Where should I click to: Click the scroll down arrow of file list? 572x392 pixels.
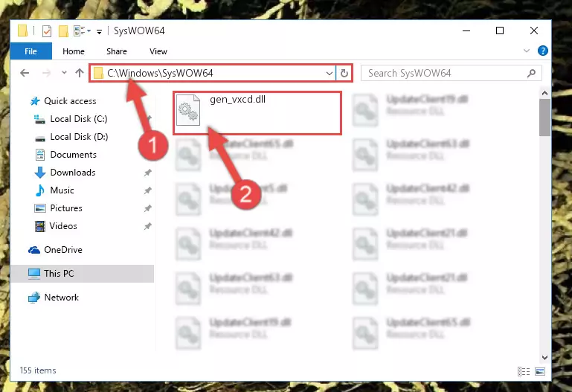click(x=544, y=358)
